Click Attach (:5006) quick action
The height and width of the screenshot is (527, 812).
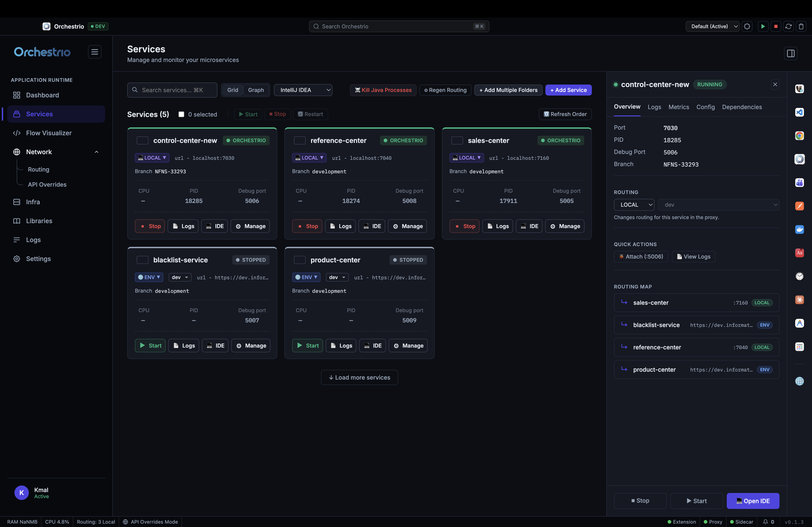point(641,256)
